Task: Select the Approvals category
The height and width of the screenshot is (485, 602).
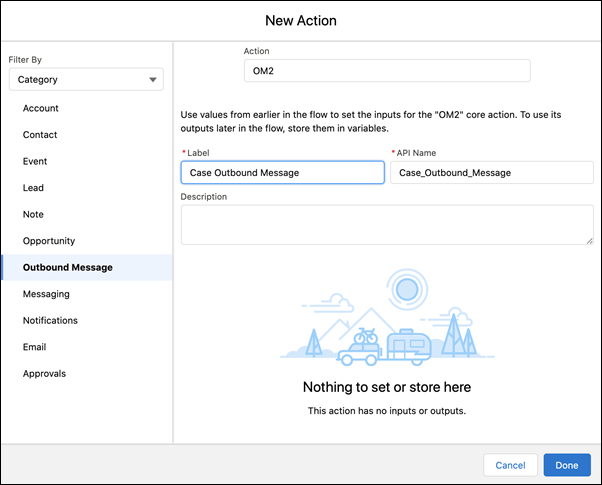Action: [x=45, y=374]
